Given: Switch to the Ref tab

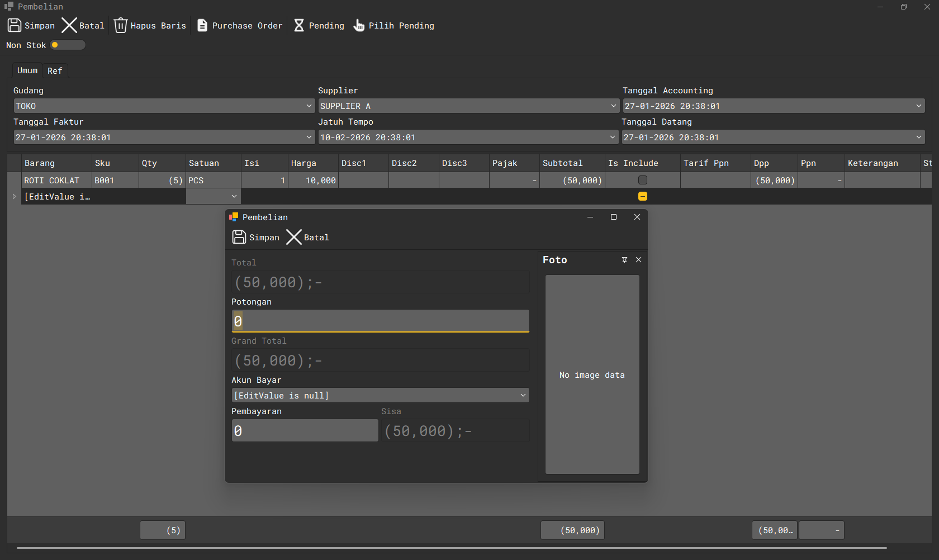Looking at the screenshot, I should (55, 71).
